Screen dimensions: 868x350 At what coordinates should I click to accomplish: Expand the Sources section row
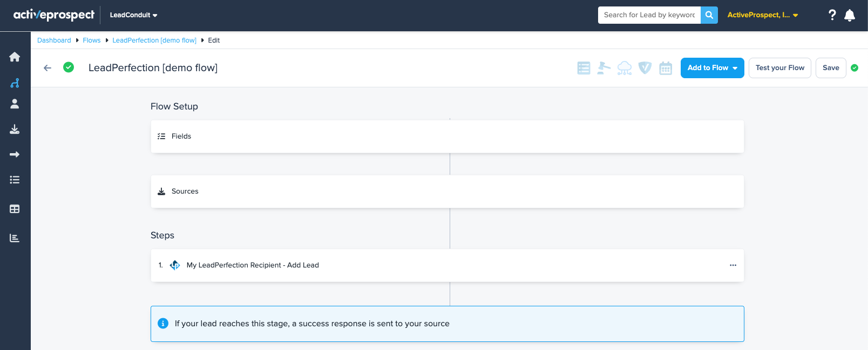pyautogui.click(x=447, y=191)
